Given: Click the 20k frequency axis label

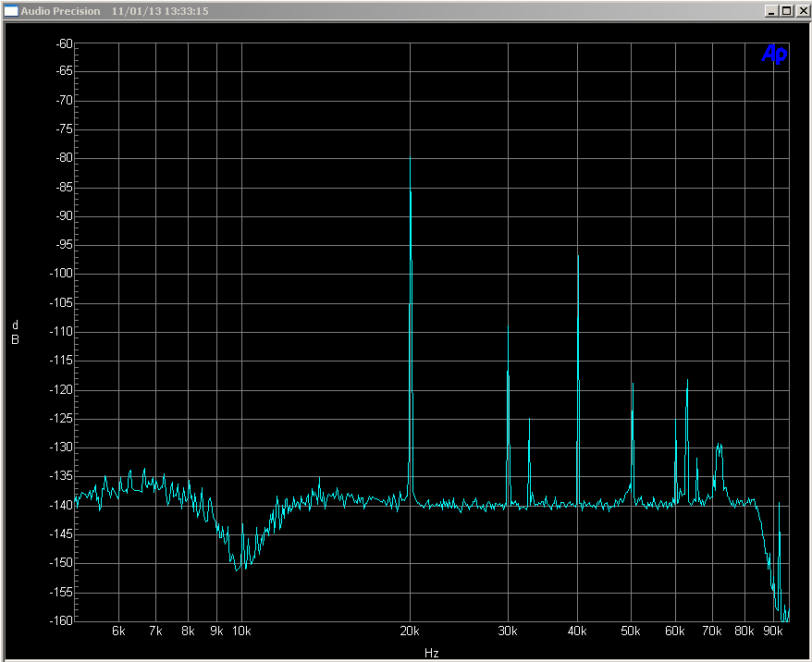Looking at the screenshot, I should click(410, 631).
